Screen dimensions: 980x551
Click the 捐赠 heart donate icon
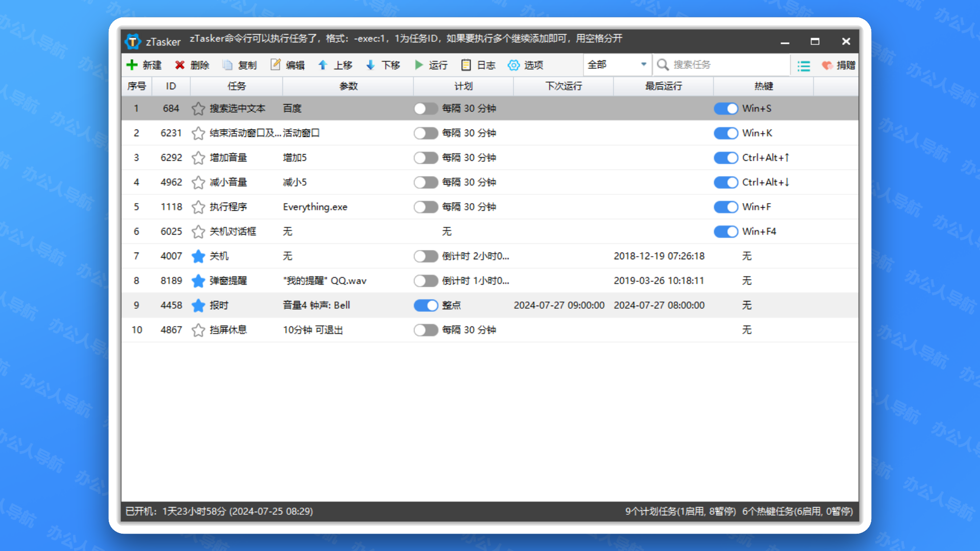pos(827,65)
